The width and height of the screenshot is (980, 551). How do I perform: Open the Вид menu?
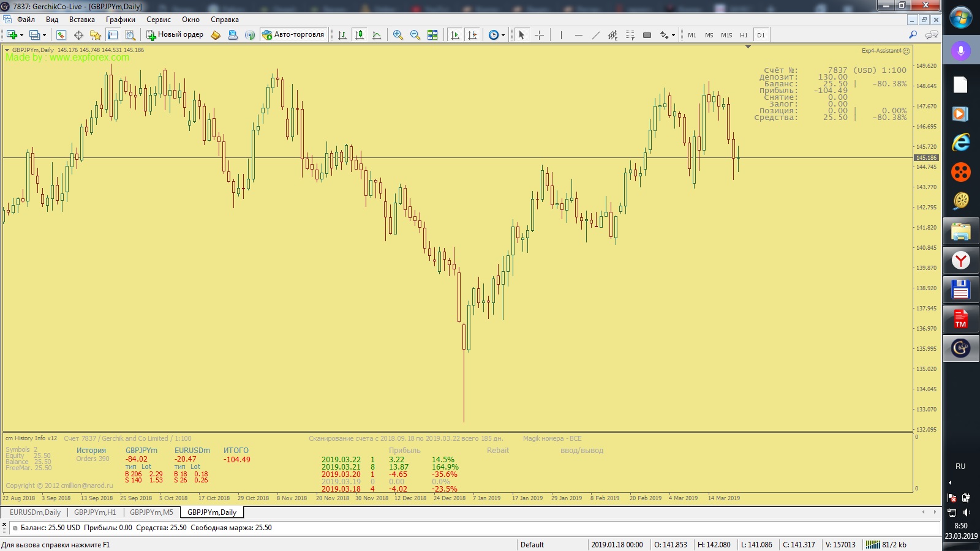click(52, 20)
